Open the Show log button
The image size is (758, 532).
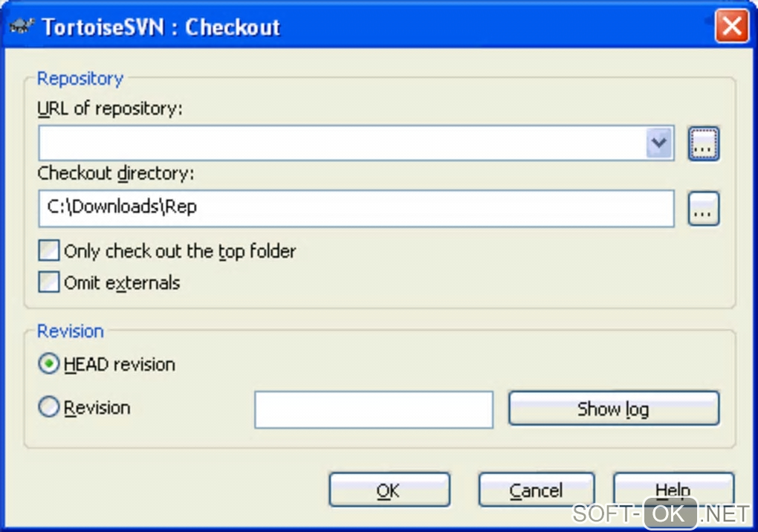click(614, 409)
